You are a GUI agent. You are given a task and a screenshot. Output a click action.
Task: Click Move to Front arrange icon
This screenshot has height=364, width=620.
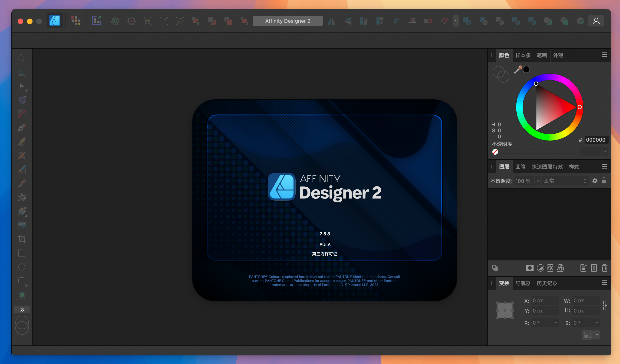tap(244, 21)
